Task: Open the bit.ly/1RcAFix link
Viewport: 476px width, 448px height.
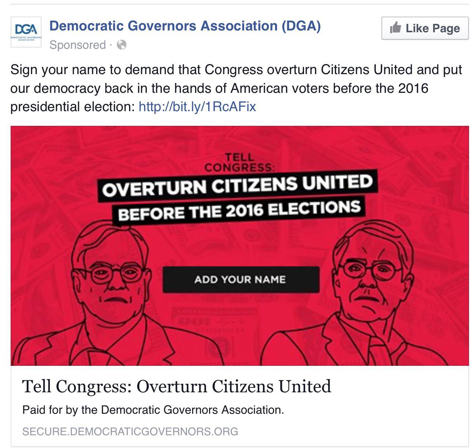Action: [197, 107]
